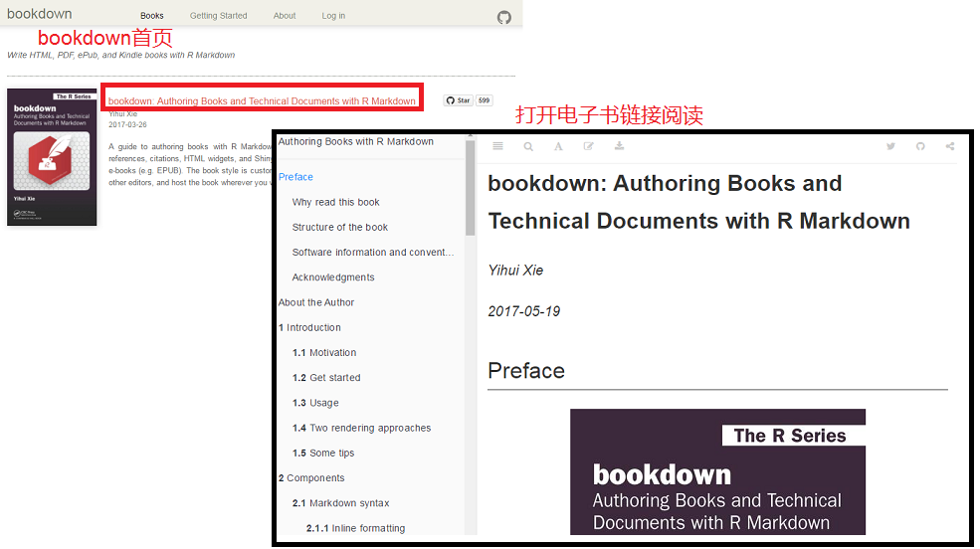Expand the 2 Components chapter
980x549 pixels.
(x=311, y=478)
